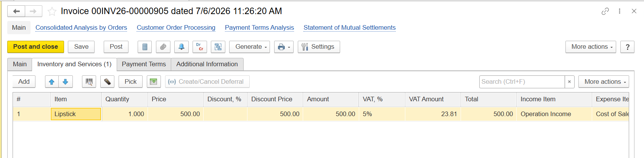Image resolution: width=644 pixels, height=158 pixels.
Task: Scan item using barcode icon
Action: (89, 82)
